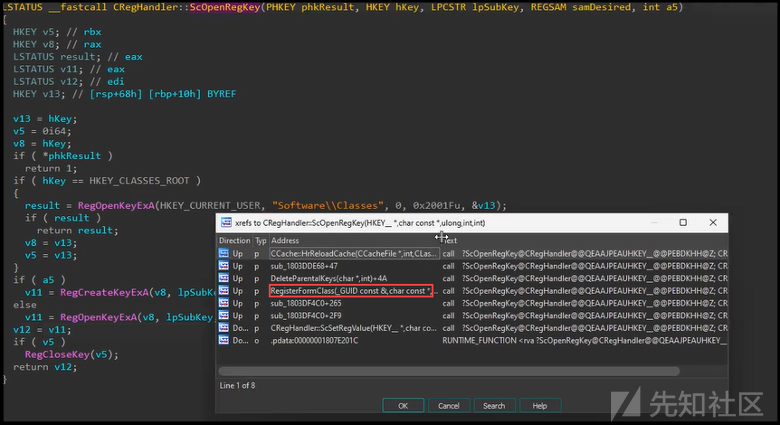The image size is (780, 425).
Task: Select the sub_1803DDE68+47 row icon
Action: click(224, 266)
